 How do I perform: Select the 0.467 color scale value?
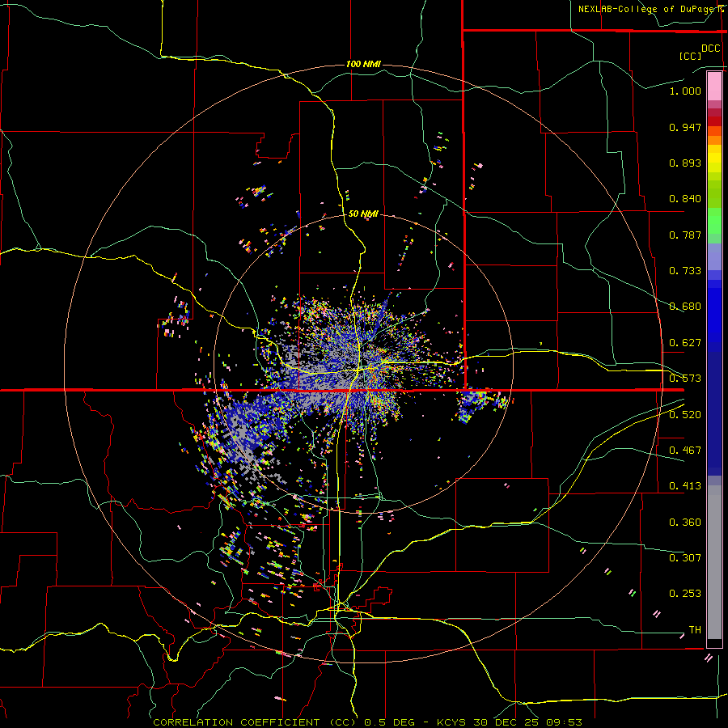click(685, 451)
